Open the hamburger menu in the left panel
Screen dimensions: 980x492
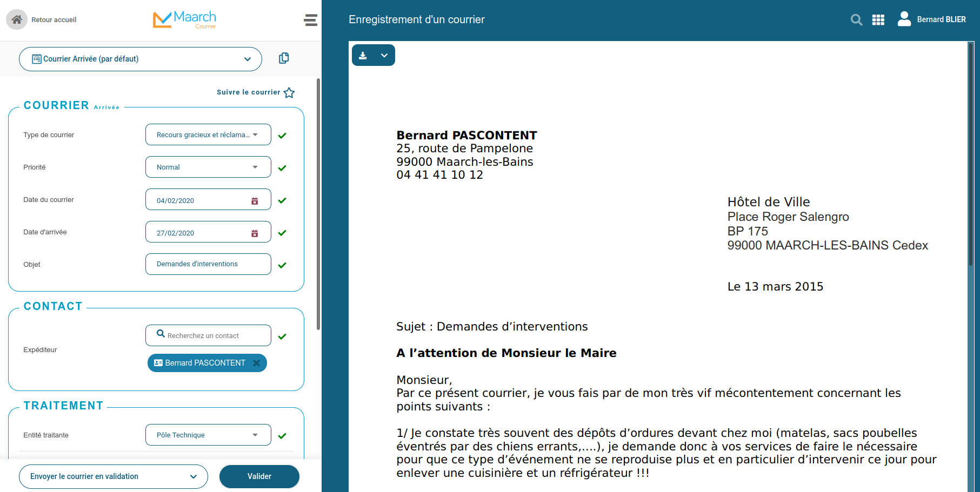[x=310, y=19]
